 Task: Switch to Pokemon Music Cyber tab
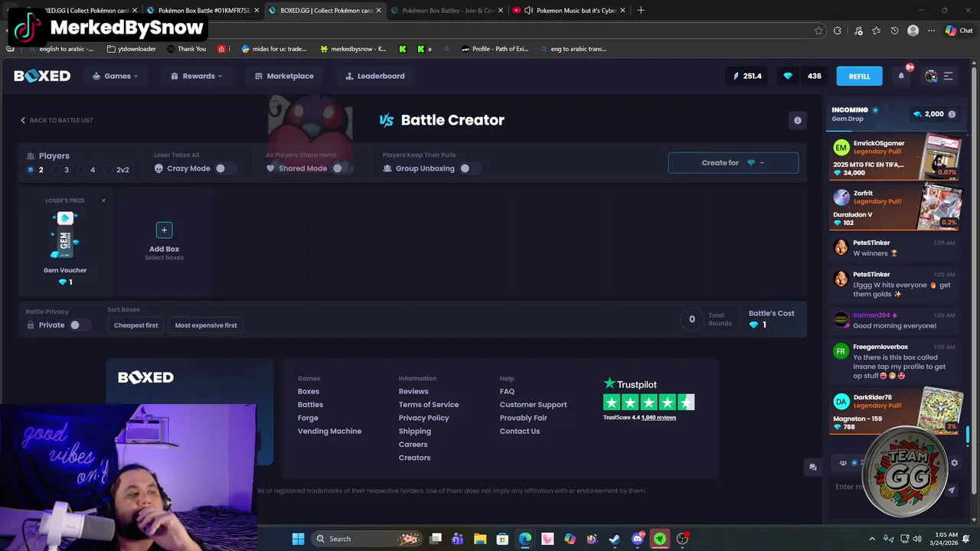[x=568, y=10]
